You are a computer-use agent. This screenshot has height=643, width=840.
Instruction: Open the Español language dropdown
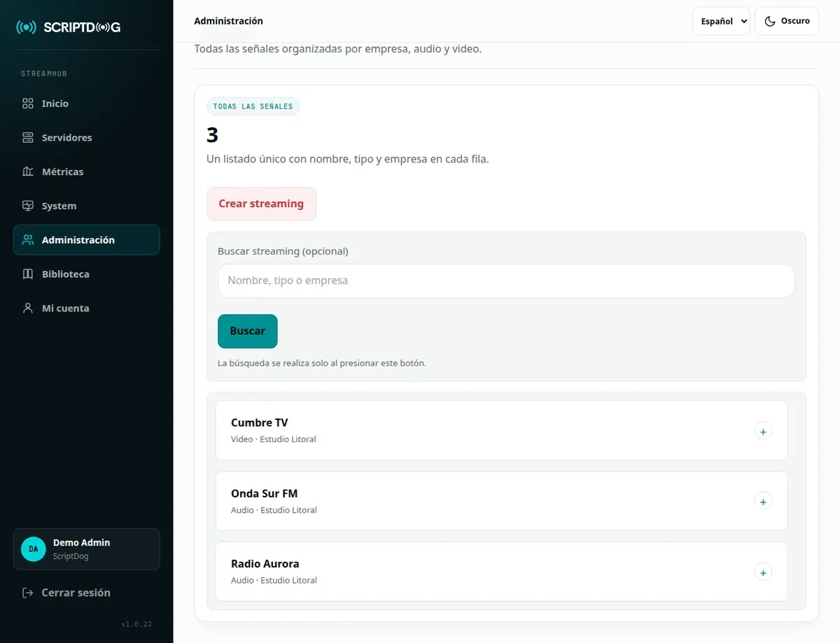pos(721,21)
